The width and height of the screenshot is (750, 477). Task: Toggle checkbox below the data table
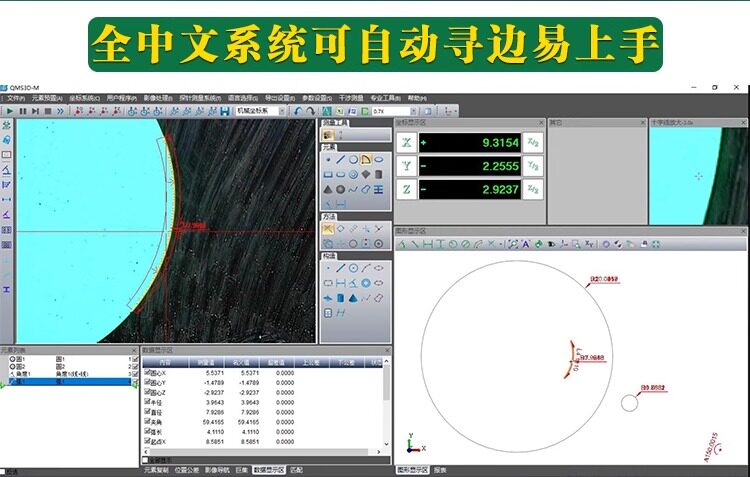145,460
